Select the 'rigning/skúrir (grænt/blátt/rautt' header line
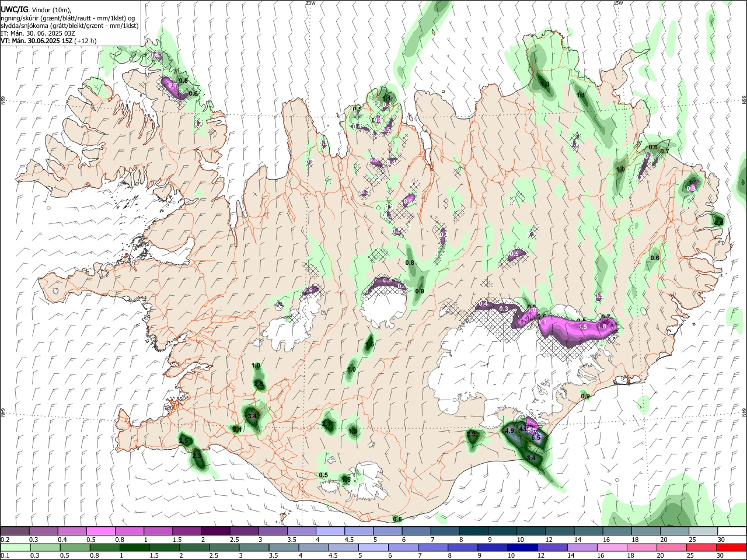This screenshot has width=747, height=560. click(x=68, y=18)
